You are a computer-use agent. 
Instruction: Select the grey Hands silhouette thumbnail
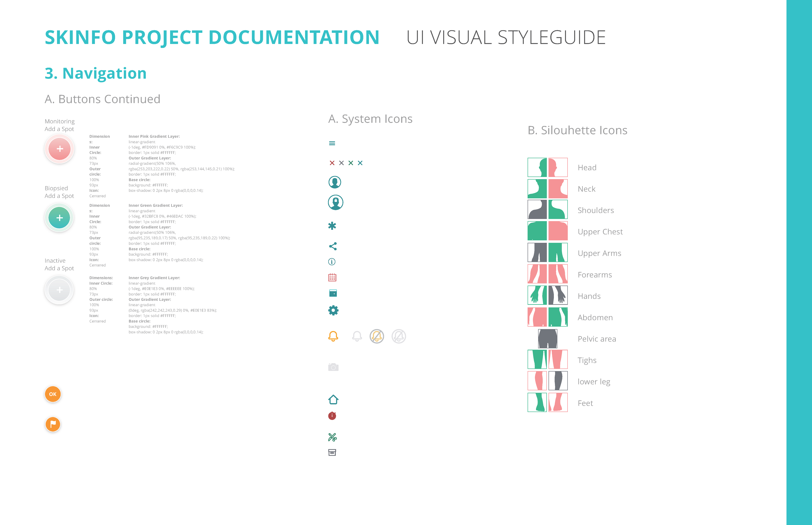pos(558,295)
